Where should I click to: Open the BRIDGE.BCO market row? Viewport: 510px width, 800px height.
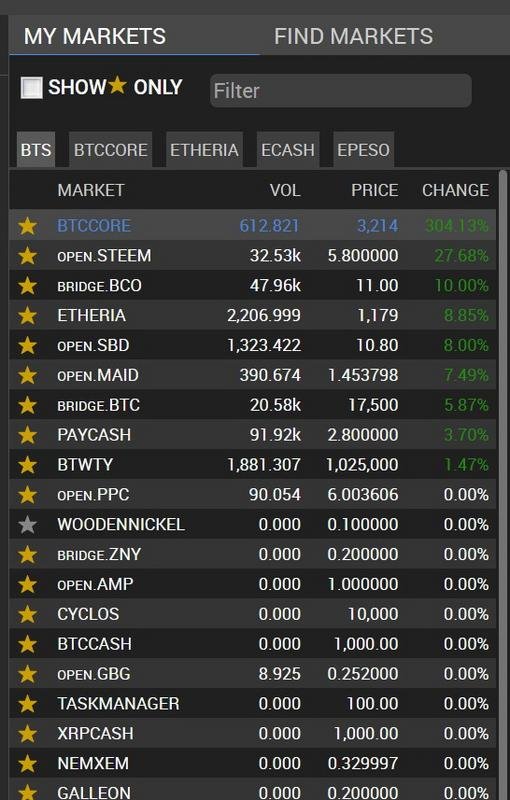(x=253, y=285)
